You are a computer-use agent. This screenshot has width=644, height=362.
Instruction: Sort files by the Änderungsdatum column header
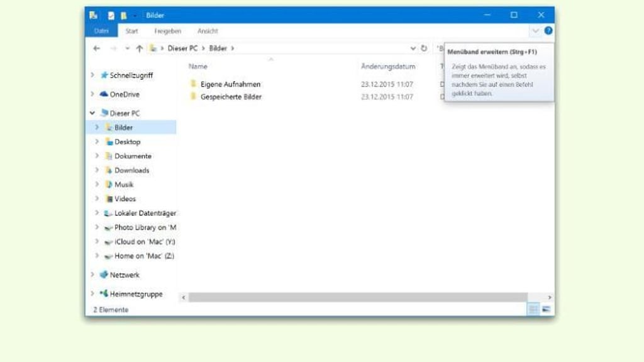pyautogui.click(x=388, y=66)
